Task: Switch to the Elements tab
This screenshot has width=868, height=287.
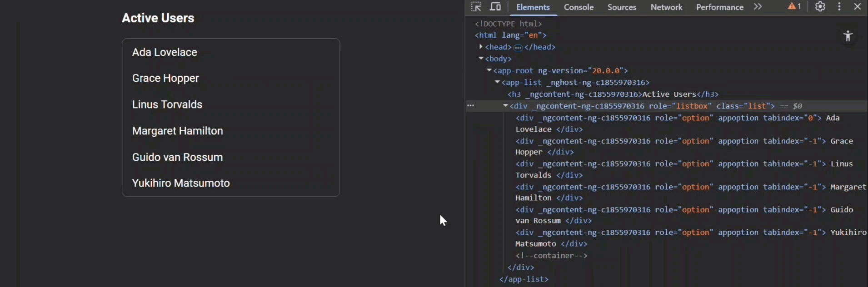Action: click(533, 7)
